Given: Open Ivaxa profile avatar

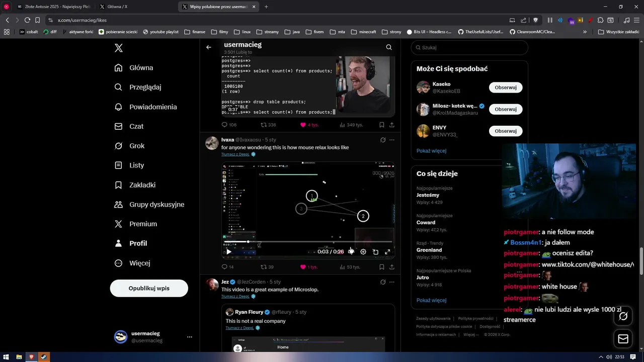Looking at the screenshot, I should (x=212, y=143).
